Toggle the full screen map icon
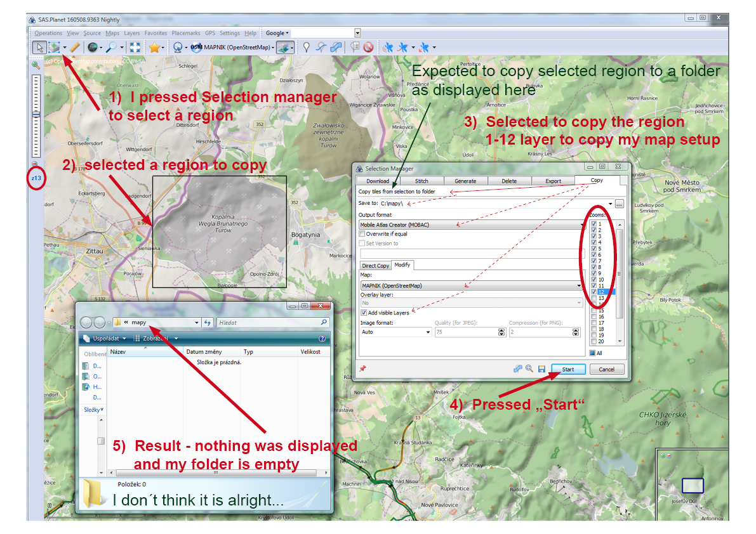The image size is (756, 534). (x=135, y=47)
